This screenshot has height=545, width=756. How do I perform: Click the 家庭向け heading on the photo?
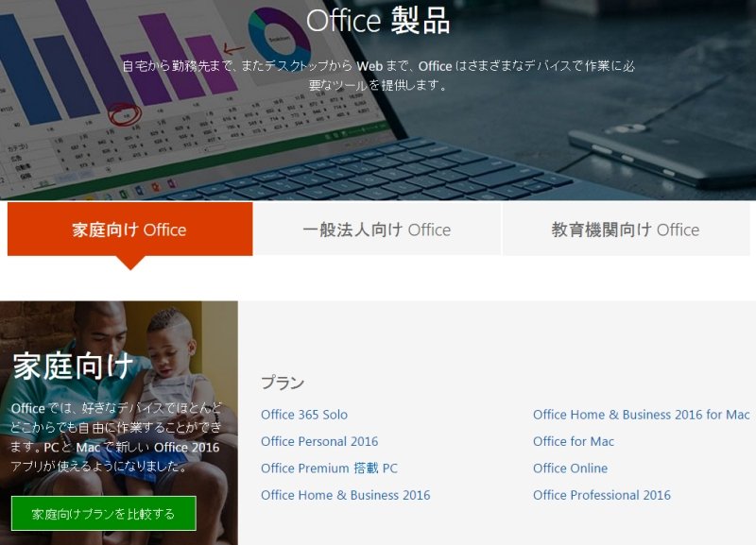74,366
